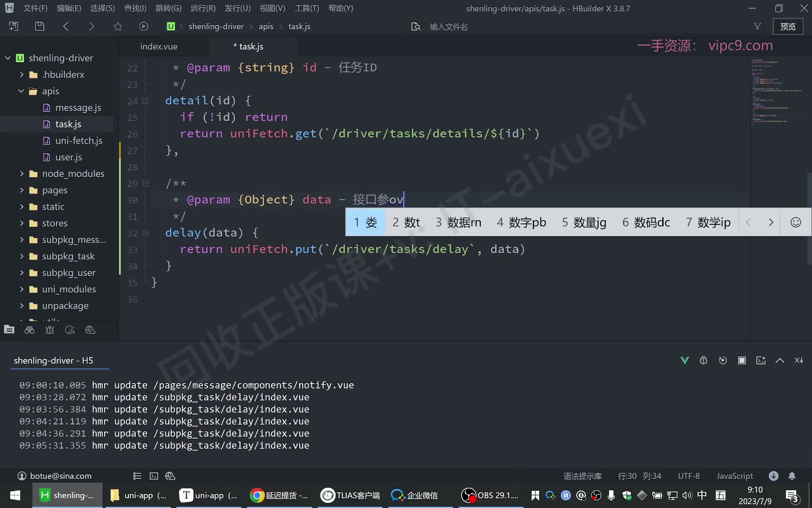This screenshot has height=508, width=812.
Task: Click the clear/export console icon
Action: click(x=761, y=360)
